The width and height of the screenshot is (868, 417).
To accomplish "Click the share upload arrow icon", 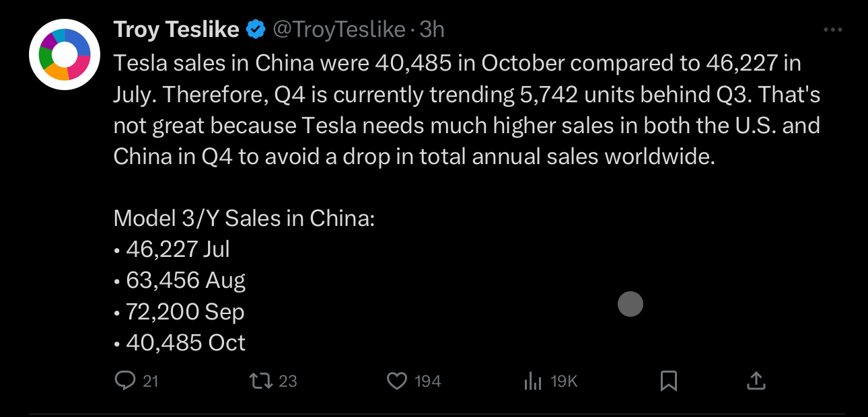I will click(x=756, y=381).
